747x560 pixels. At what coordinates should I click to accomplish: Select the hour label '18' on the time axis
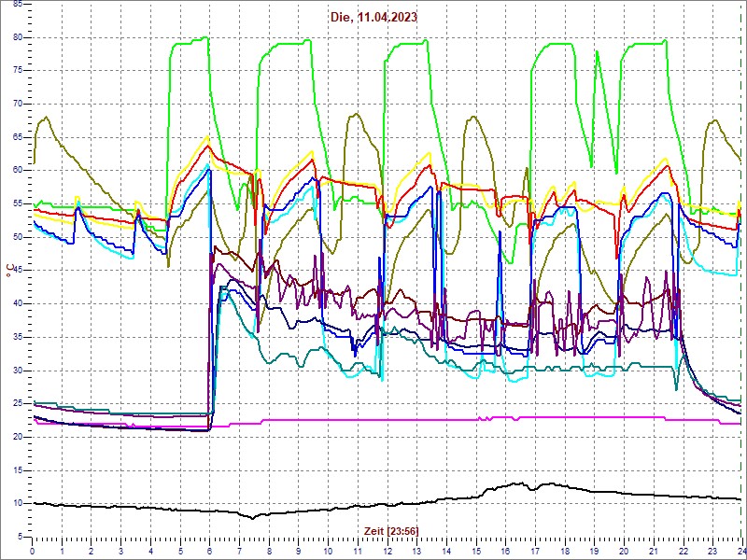565,552
